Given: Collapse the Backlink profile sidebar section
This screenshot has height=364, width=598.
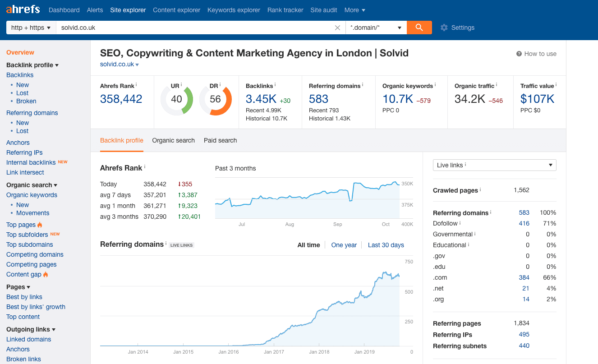Looking at the screenshot, I should [32, 65].
